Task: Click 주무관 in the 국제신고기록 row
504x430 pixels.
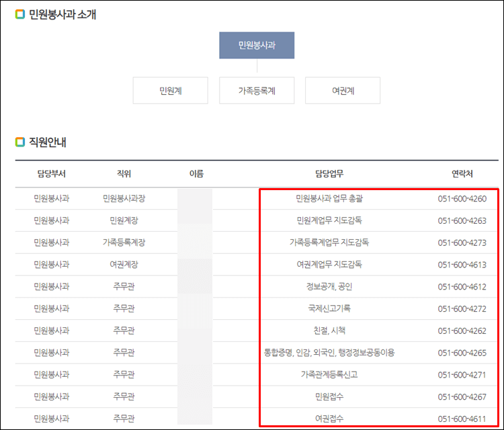Action: point(124,308)
